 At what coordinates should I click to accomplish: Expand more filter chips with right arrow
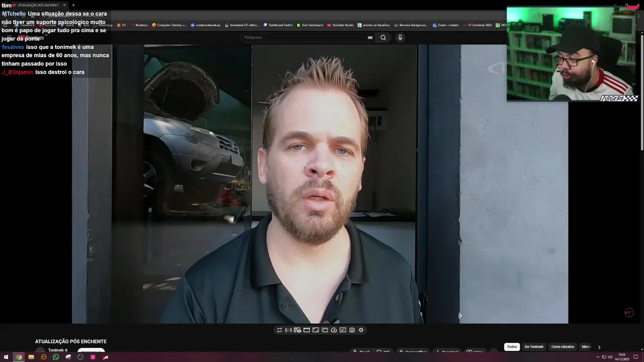[599, 347]
